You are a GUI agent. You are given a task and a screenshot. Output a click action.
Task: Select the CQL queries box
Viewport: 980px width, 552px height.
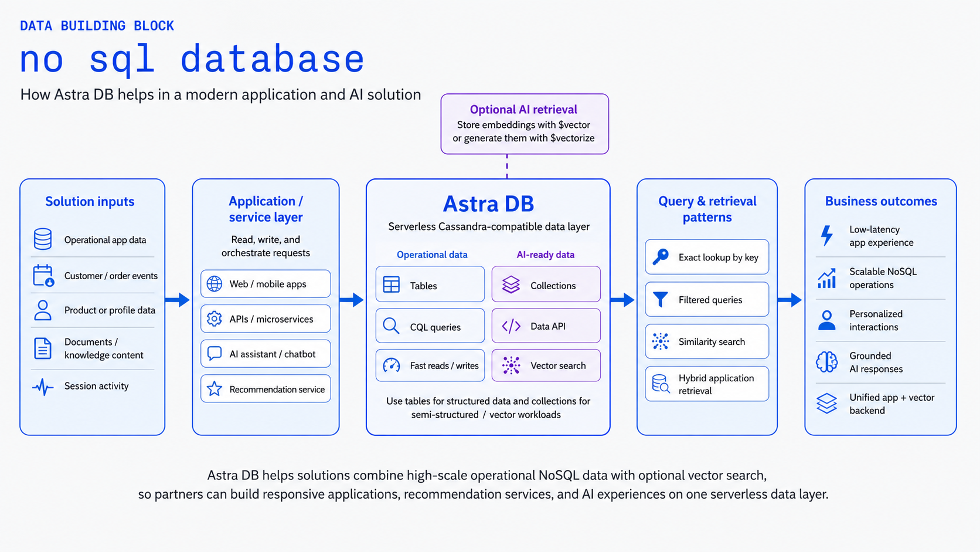click(430, 326)
